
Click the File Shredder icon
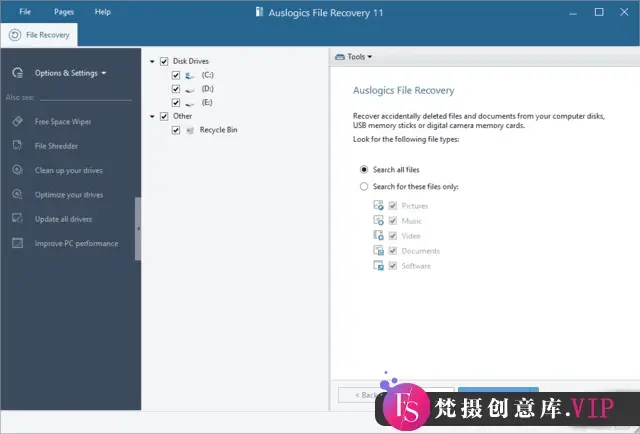click(18, 145)
